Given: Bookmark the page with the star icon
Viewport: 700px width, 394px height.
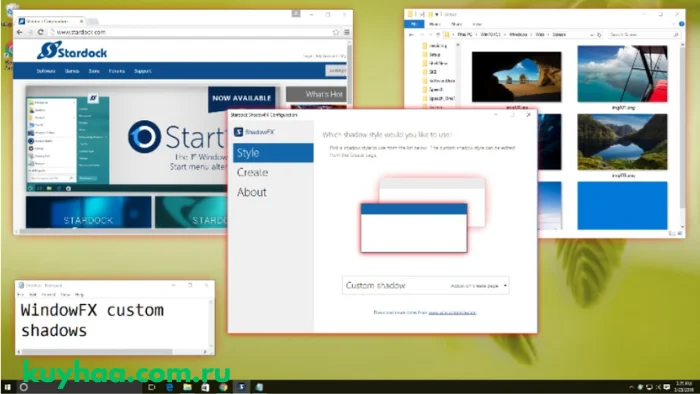Looking at the screenshot, I should coord(336,32).
